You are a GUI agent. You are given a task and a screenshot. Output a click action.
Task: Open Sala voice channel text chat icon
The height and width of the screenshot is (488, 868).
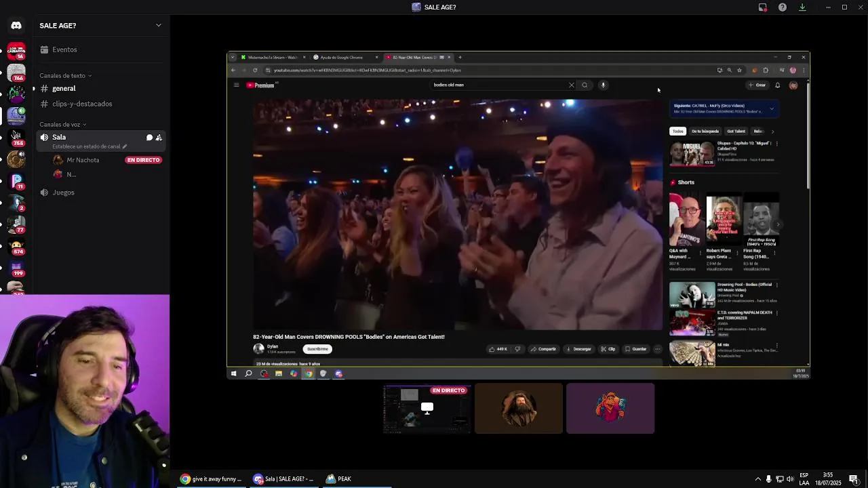[149, 138]
